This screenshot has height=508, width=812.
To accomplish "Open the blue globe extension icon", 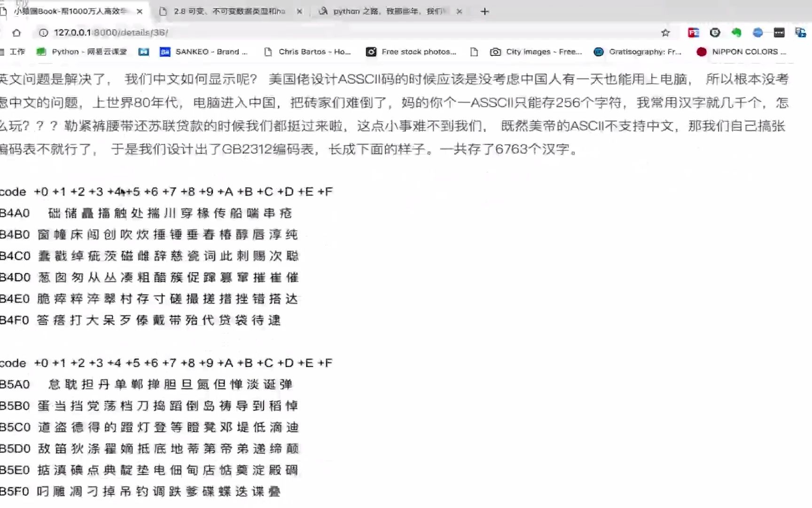I will pos(757,32).
